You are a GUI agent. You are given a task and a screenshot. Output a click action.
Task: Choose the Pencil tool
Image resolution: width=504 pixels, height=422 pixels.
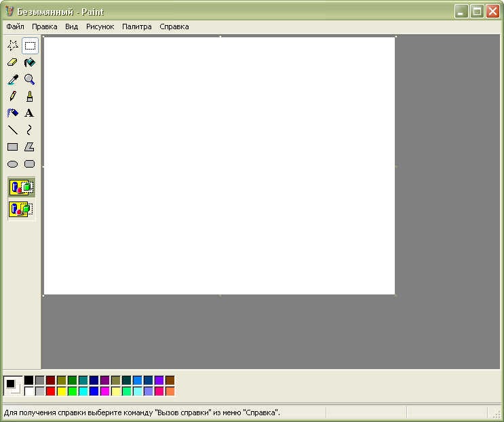[x=13, y=96]
